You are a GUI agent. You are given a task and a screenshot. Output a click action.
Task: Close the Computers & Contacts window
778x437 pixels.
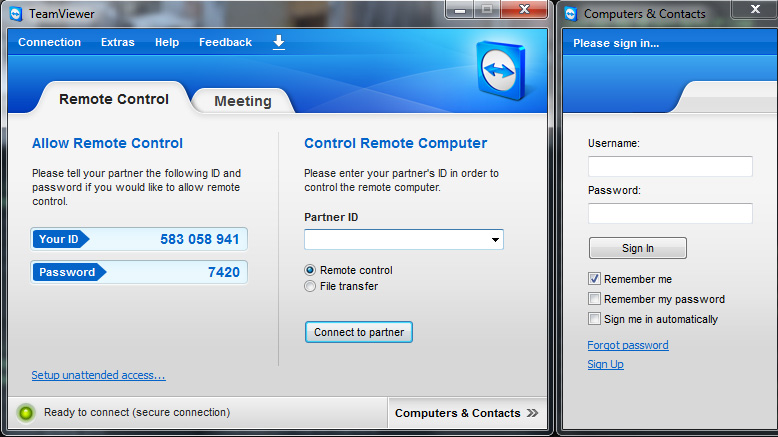click(755, 9)
